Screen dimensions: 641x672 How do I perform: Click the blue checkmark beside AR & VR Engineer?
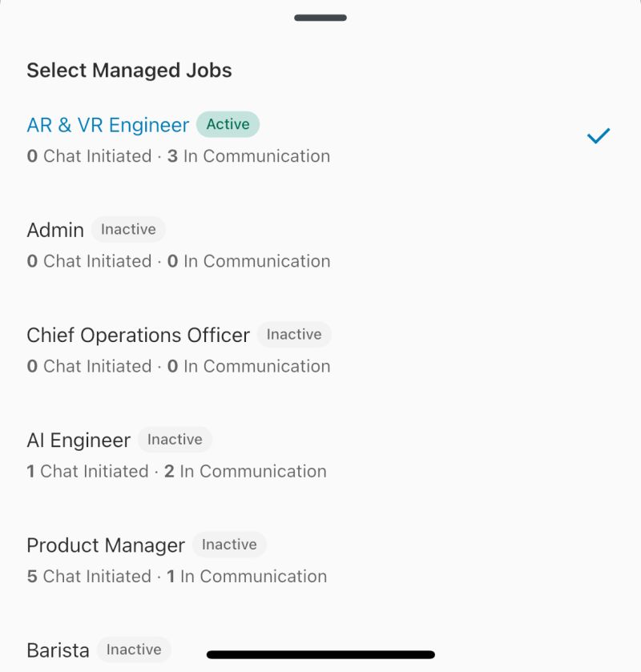pyautogui.click(x=599, y=136)
